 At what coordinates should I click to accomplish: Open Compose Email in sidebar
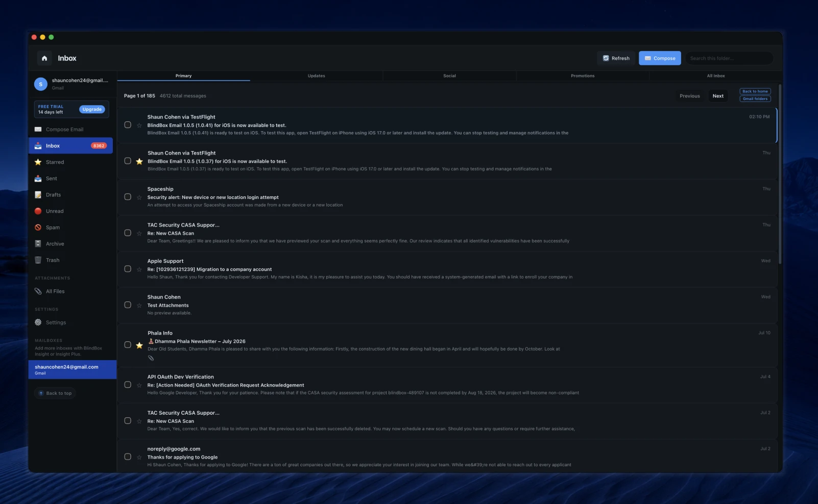(70, 130)
